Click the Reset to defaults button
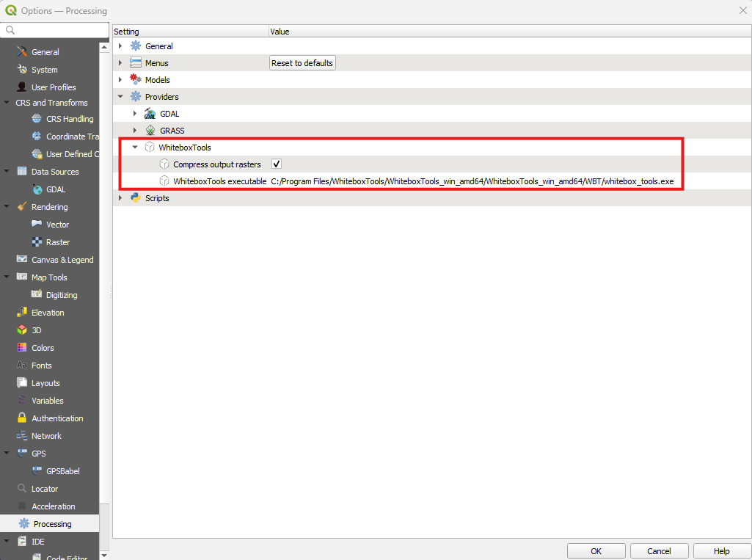Image resolution: width=752 pixels, height=560 pixels. coord(302,62)
